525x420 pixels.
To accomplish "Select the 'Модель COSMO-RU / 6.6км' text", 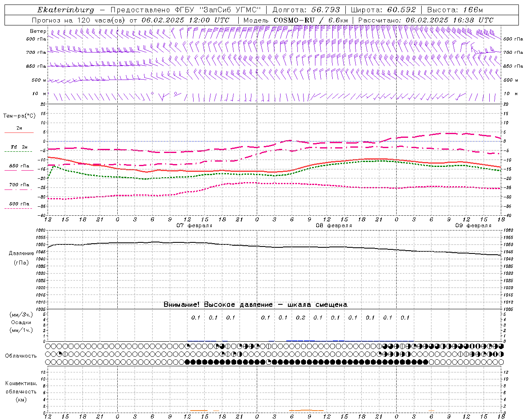I will 295,20.
